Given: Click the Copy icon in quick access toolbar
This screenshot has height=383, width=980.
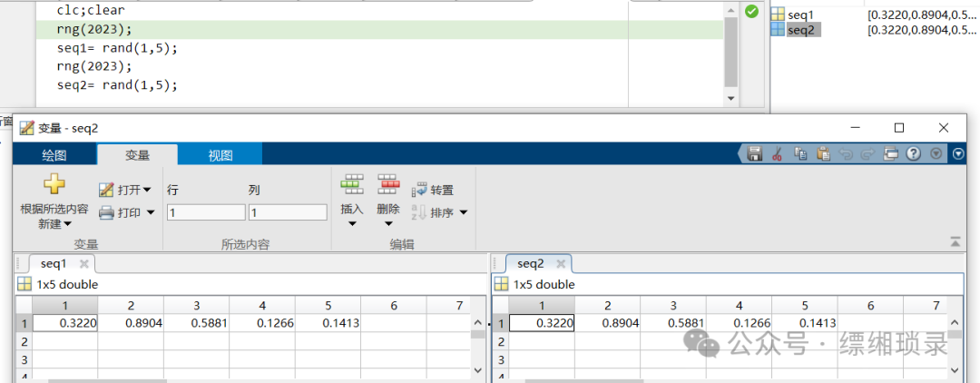Looking at the screenshot, I should pos(799,154).
